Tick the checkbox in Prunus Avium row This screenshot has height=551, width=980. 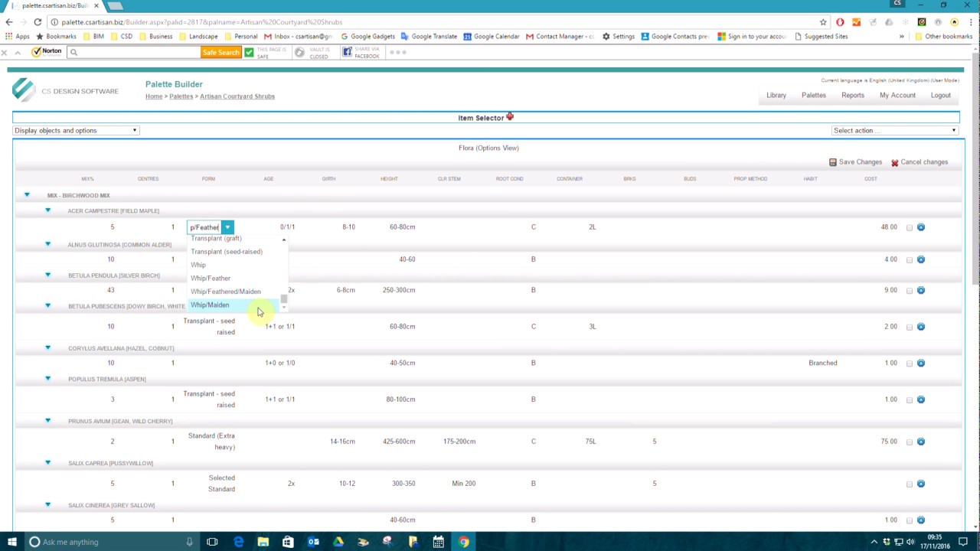pyautogui.click(x=910, y=442)
